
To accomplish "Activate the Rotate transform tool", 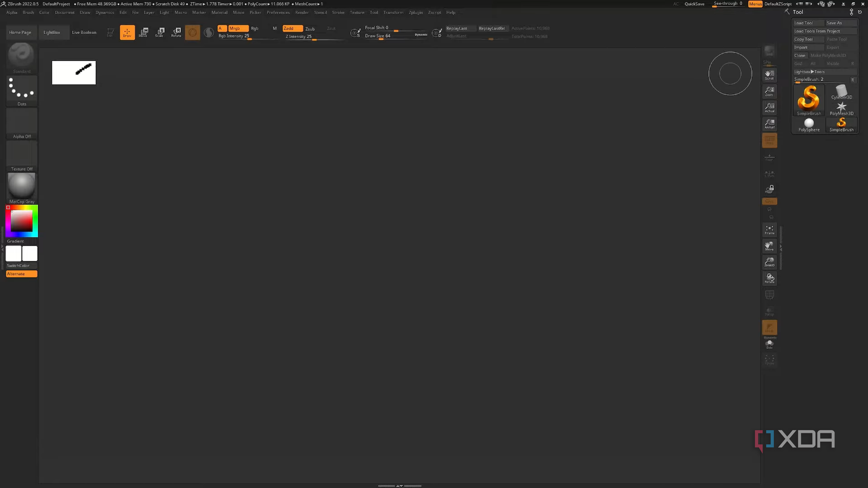I will click(176, 33).
